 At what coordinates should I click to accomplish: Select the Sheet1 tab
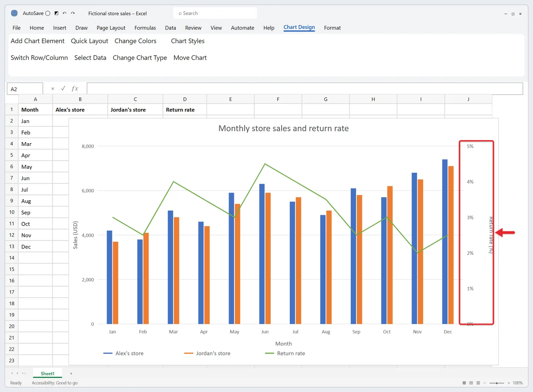48,373
